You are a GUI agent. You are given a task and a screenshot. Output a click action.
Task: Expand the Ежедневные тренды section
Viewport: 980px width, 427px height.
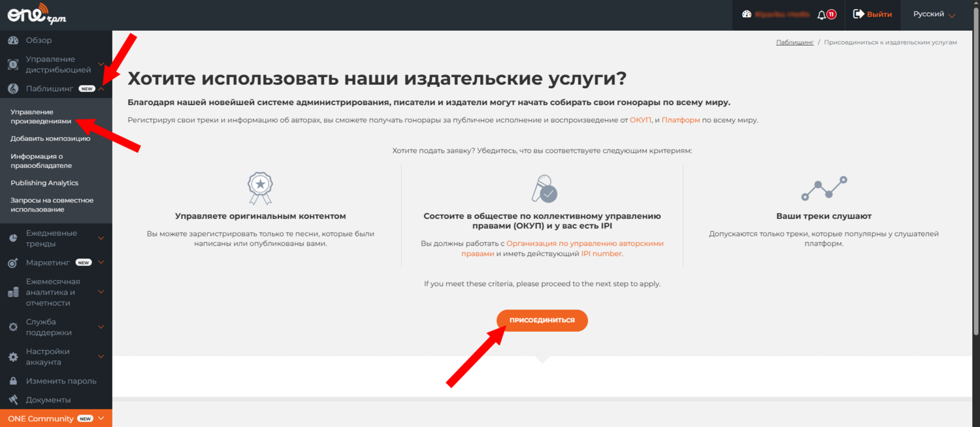pyautogui.click(x=101, y=238)
